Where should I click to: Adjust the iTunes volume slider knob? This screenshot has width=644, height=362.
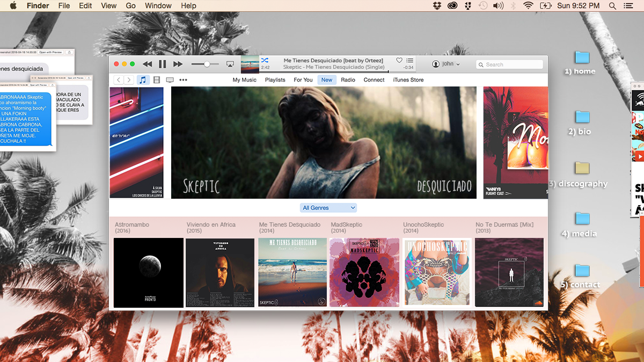207,64
